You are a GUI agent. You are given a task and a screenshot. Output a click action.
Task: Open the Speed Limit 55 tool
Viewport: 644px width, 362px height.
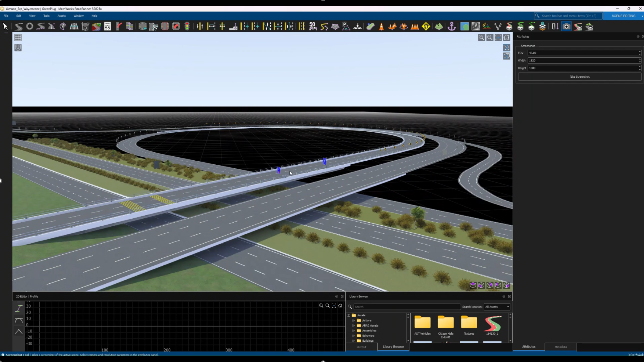[x=107, y=27]
